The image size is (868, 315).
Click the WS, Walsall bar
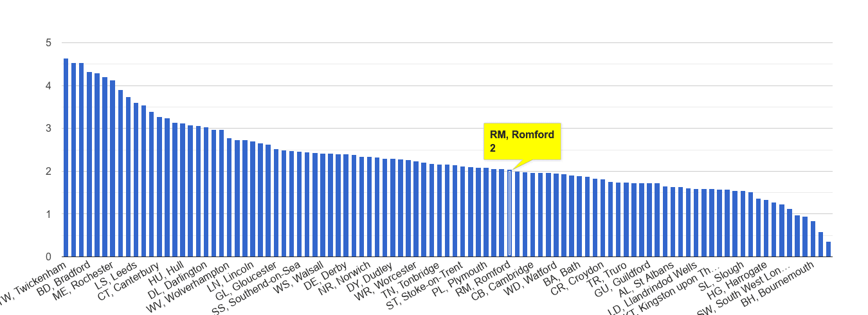click(323, 205)
